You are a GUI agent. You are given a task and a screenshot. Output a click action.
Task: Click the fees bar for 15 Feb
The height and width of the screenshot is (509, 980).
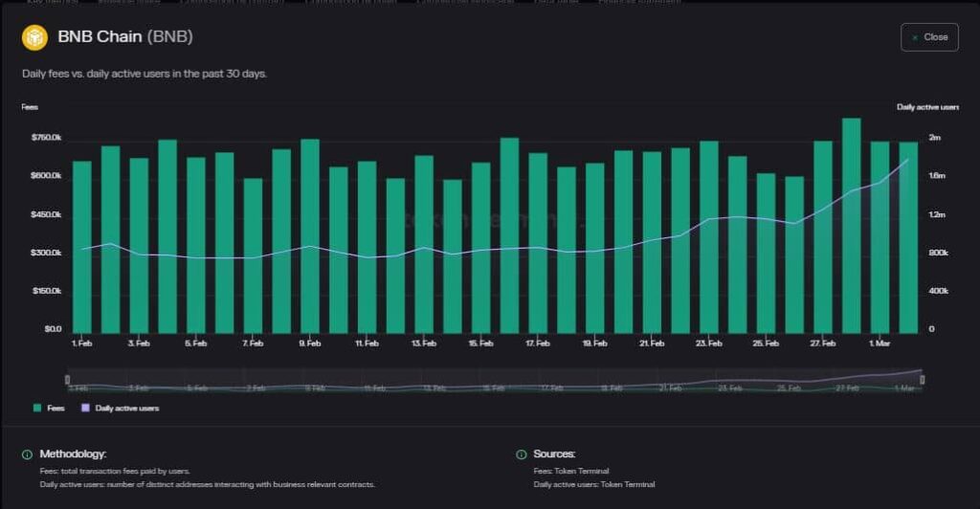pyautogui.click(x=480, y=248)
